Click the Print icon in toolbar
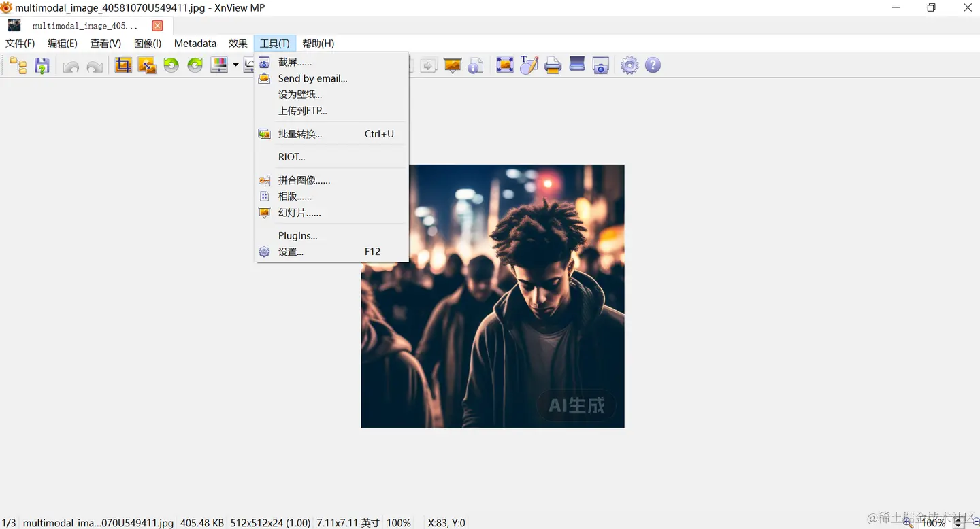This screenshot has width=980, height=529. (x=553, y=65)
